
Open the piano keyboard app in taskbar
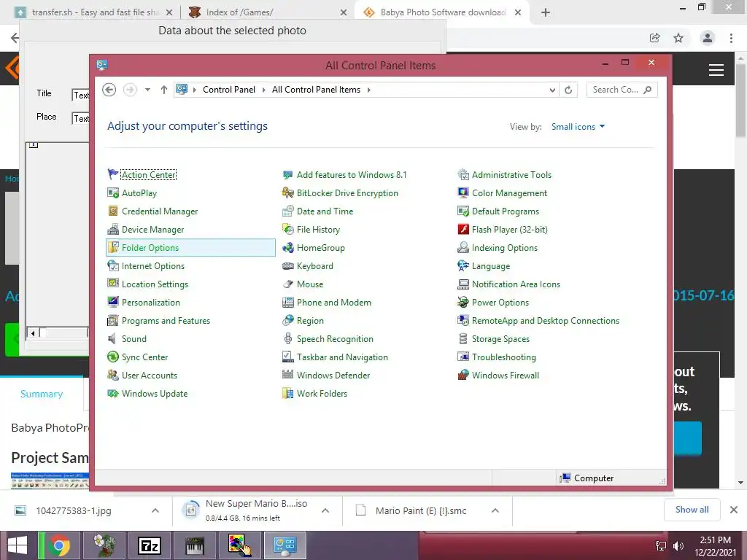click(194, 545)
